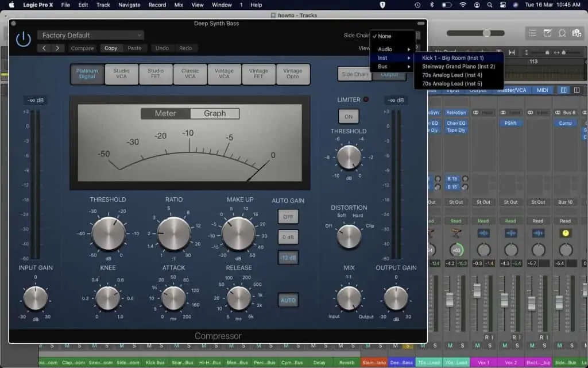Solo the Bus 10 output channel strip
The height and width of the screenshot is (368, 588).
tap(572, 346)
